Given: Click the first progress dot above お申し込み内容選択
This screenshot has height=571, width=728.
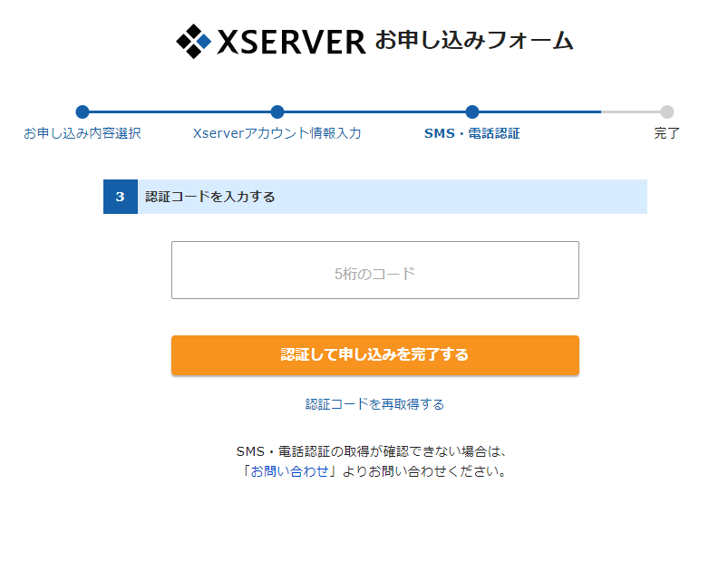Looking at the screenshot, I should [83, 111].
